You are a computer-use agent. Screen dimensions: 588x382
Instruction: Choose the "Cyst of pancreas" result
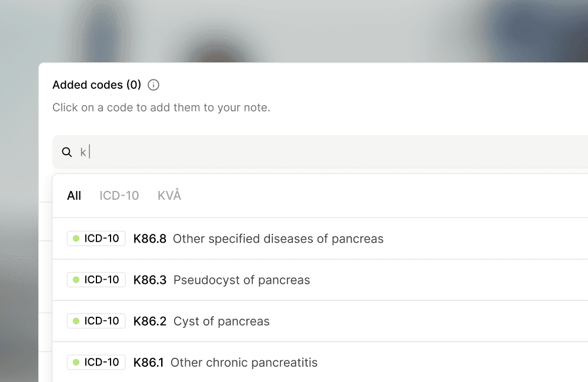click(222, 321)
